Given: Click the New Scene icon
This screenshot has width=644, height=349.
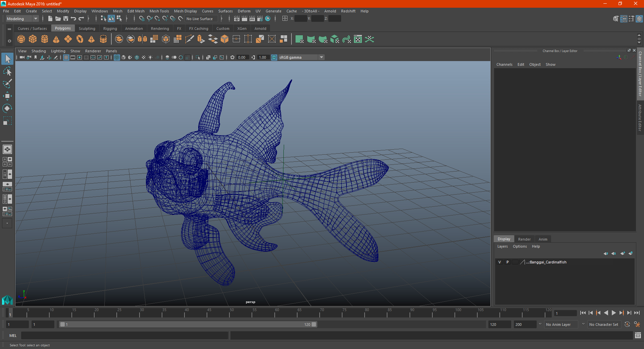Looking at the screenshot, I should pos(50,19).
